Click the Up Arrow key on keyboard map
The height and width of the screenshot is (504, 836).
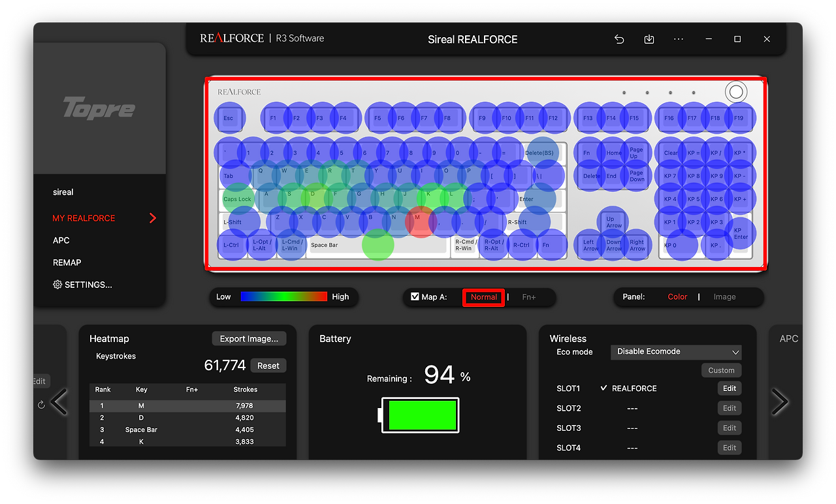click(613, 222)
